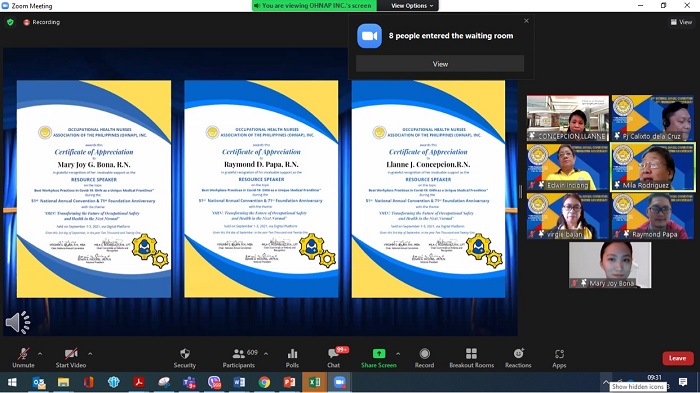The image size is (700, 393).
Task: Select CONCEPCION LLANNE video thumbnail
Action: 567,118
